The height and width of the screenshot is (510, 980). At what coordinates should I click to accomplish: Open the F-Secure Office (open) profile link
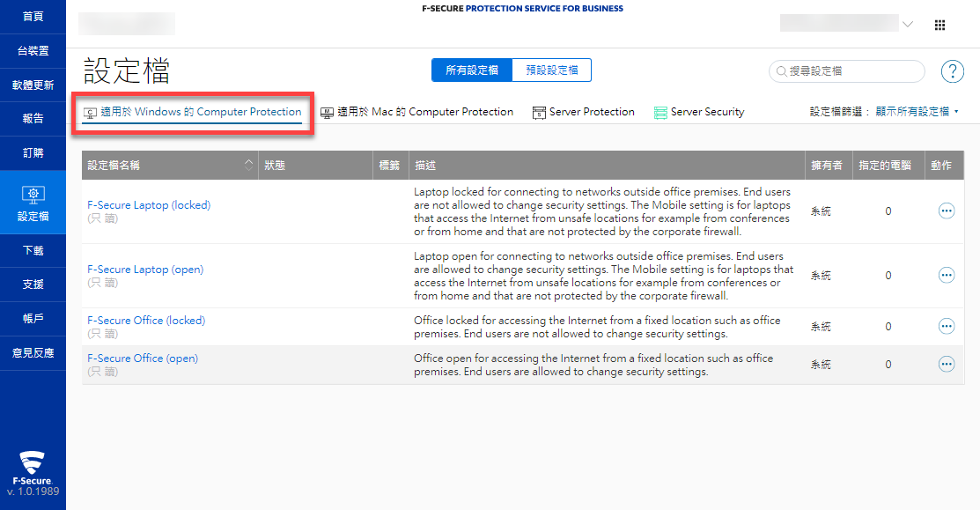[x=143, y=358]
